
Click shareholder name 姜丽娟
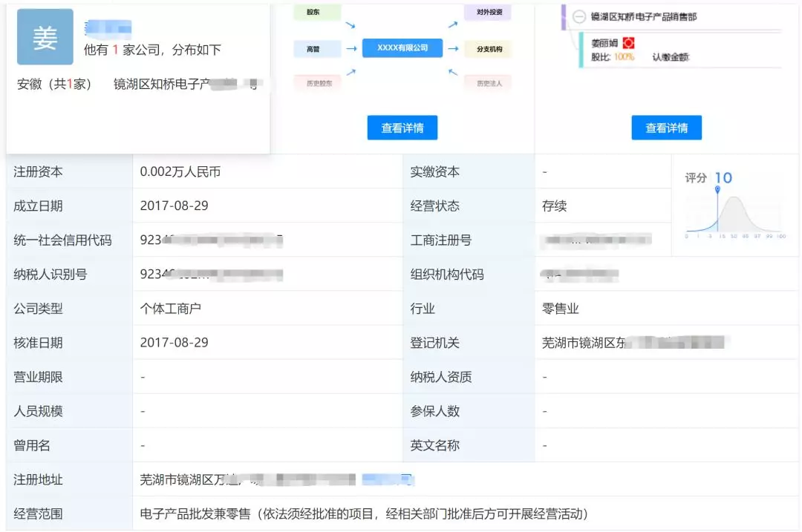pyautogui.click(x=604, y=44)
